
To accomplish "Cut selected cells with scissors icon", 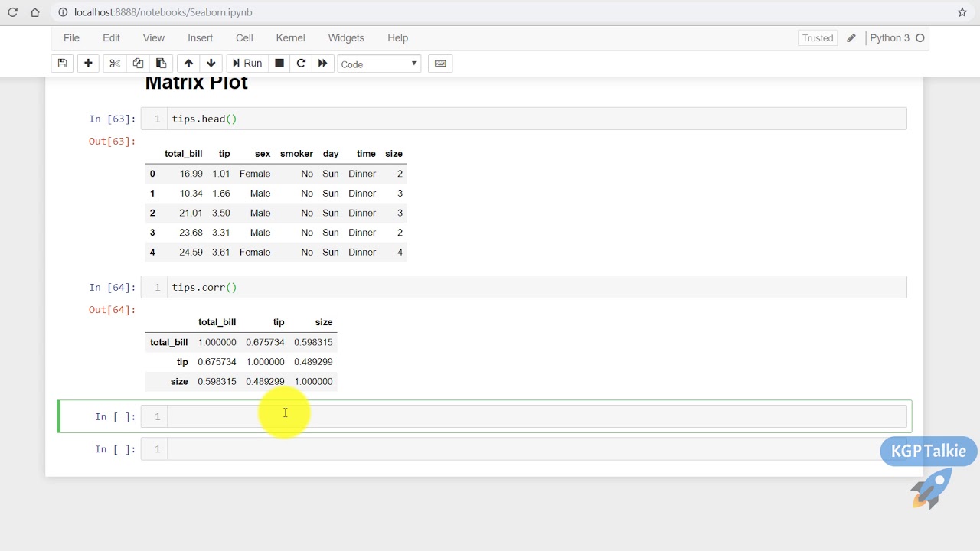I will coord(115,64).
